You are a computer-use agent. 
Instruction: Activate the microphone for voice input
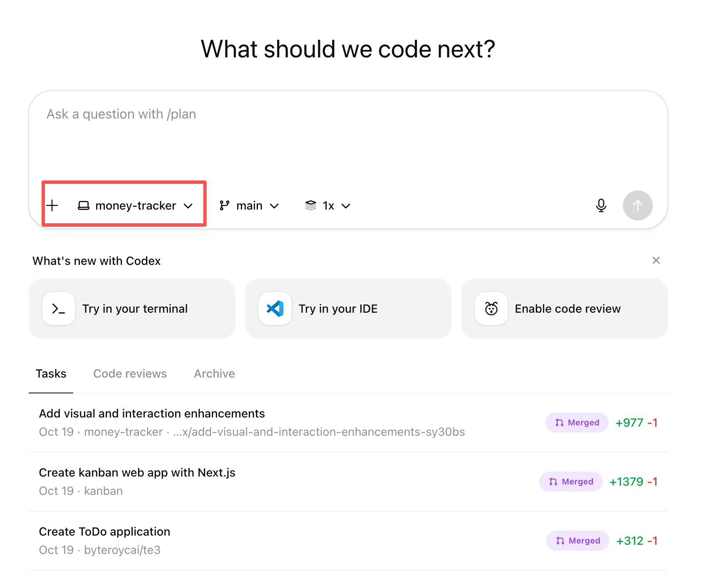[x=601, y=205]
